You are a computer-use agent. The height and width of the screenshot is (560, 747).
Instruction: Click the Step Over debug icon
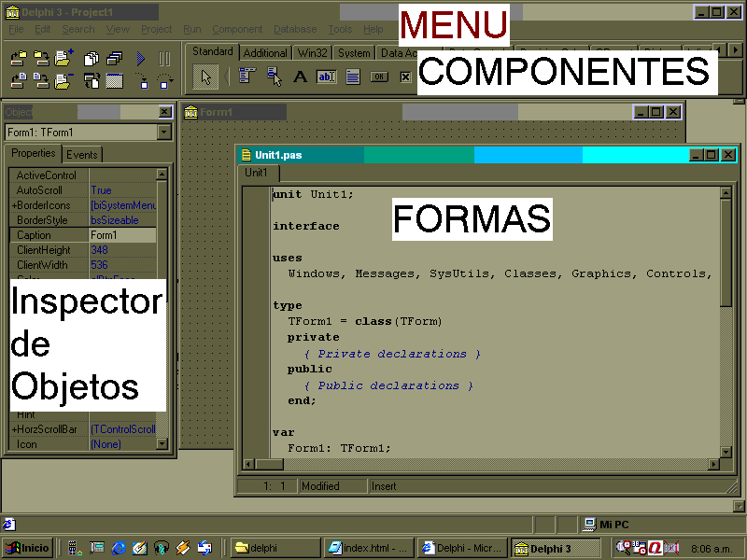pyautogui.click(x=165, y=81)
